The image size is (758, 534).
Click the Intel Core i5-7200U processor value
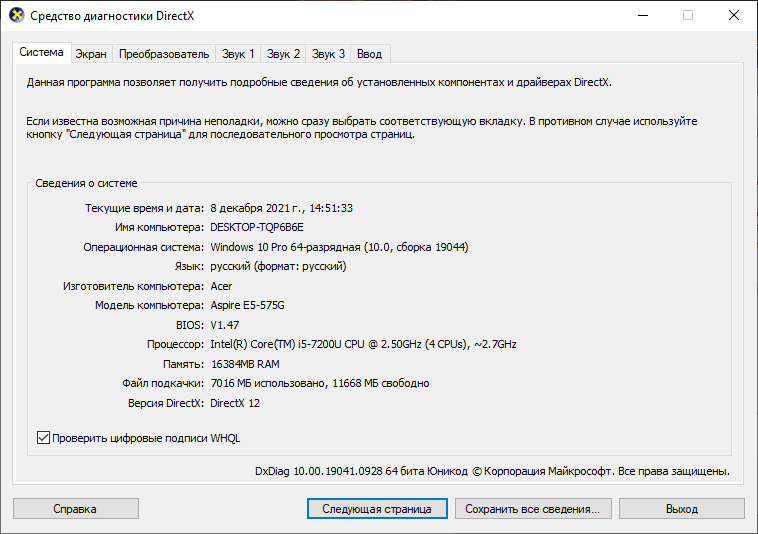coord(364,344)
